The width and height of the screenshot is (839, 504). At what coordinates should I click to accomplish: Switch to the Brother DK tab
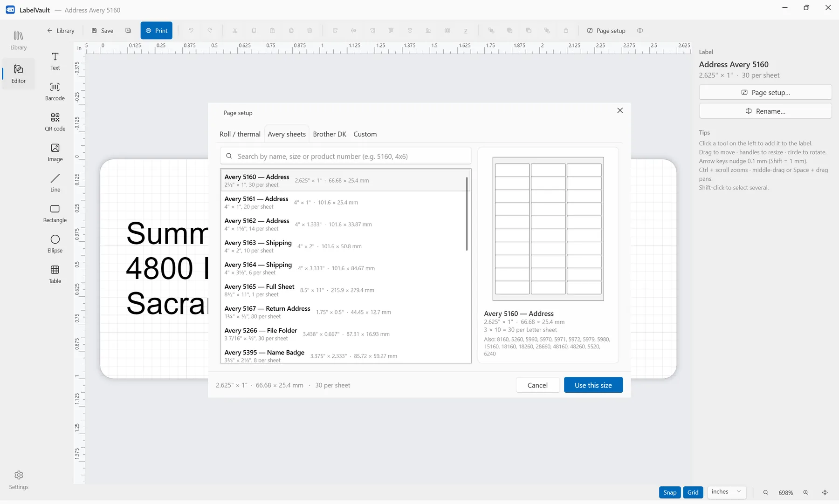click(x=330, y=134)
